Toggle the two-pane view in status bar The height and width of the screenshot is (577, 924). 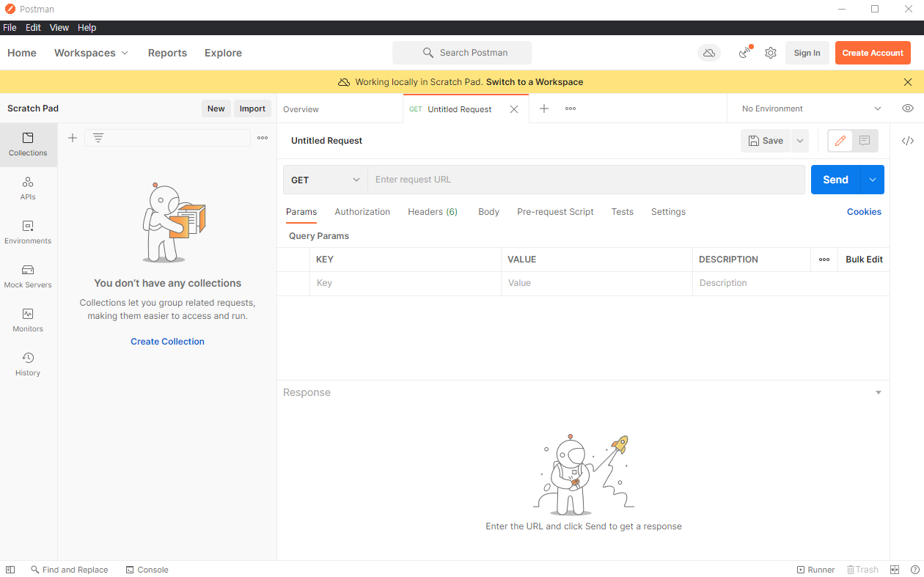pos(895,570)
